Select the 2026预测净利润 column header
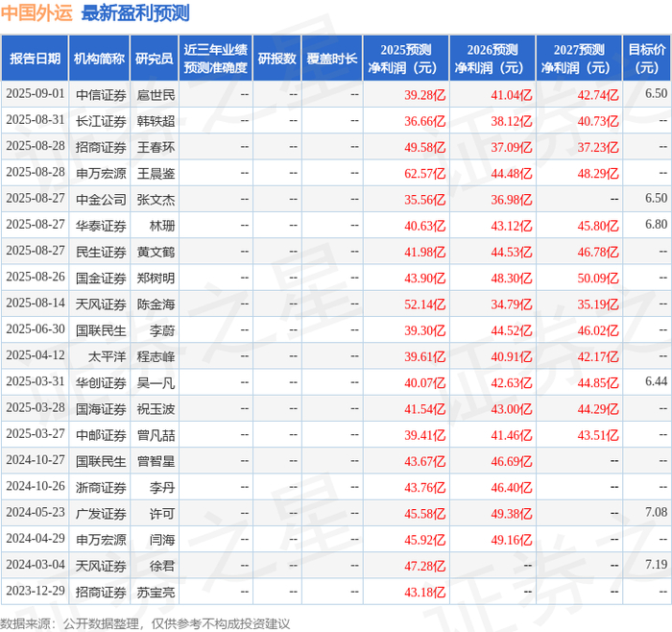Viewport: 672px width, 632px height. pos(492,59)
